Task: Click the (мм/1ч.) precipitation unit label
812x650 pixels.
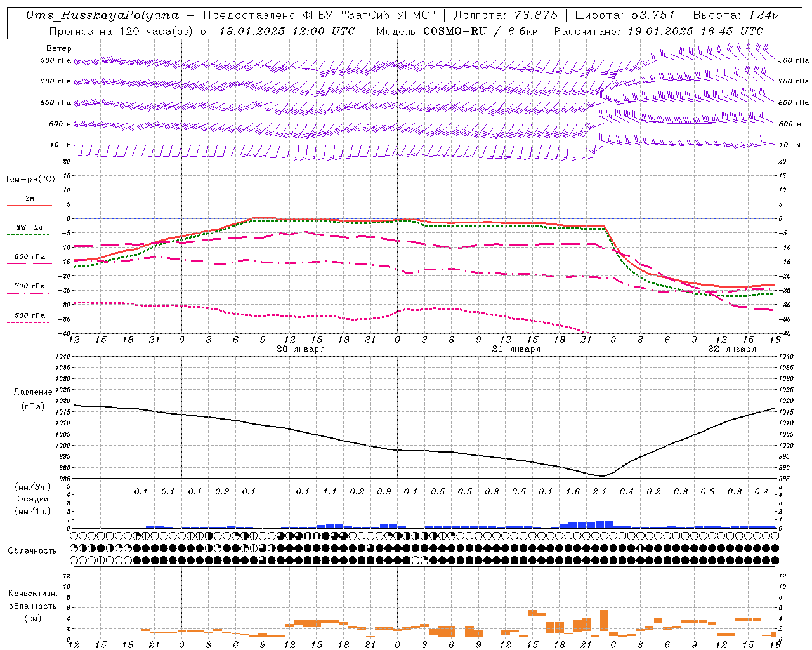Action: click(33, 511)
